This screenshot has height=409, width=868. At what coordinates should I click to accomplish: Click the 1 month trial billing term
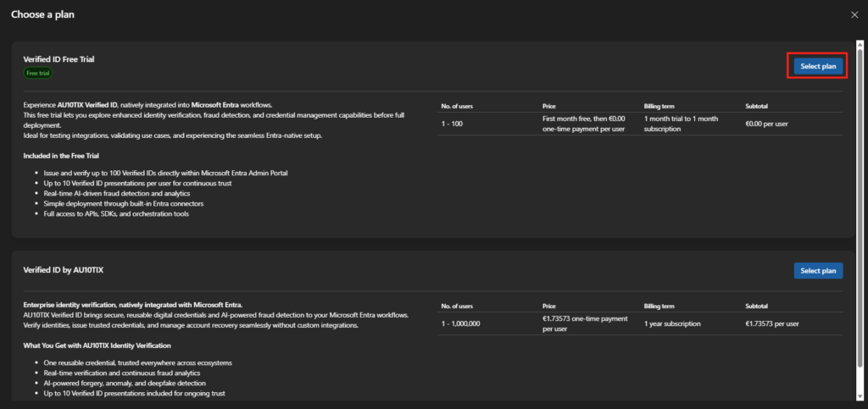(x=680, y=124)
